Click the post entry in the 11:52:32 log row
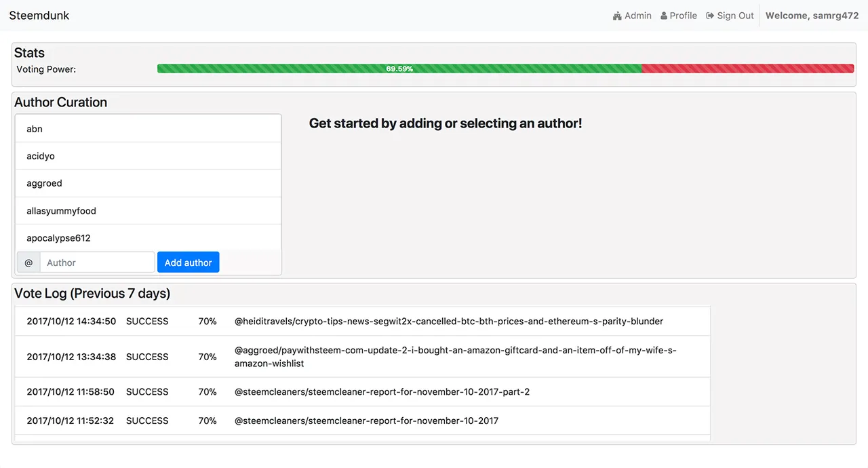This screenshot has height=468, width=868. pyautogui.click(x=366, y=421)
